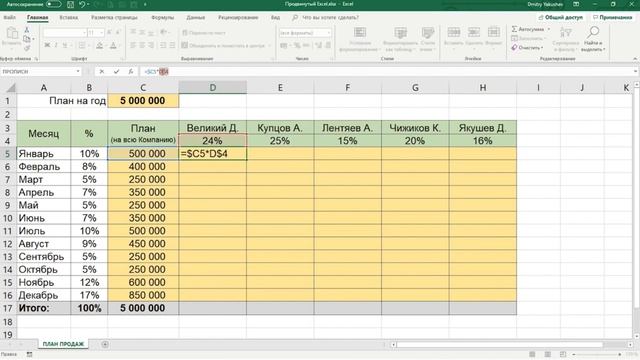Open the font name combo box
The width and height of the screenshot is (640, 360).
coord(64,33)
